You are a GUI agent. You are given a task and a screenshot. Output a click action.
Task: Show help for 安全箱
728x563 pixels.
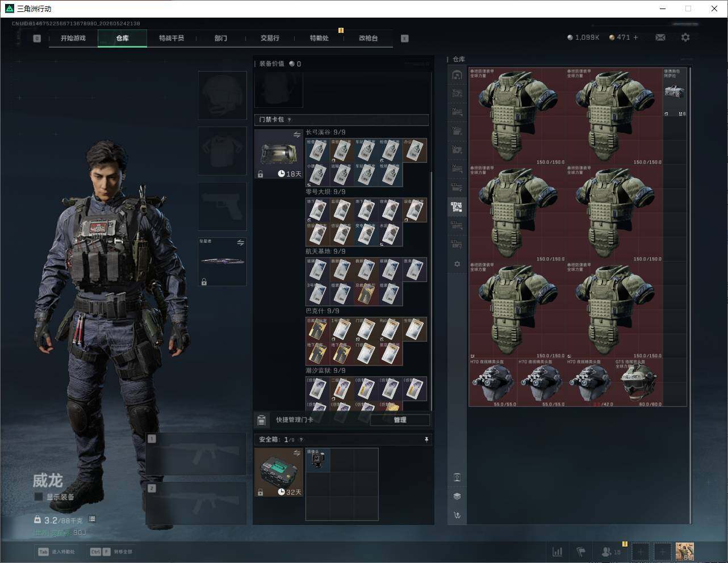[x=301, y=440]
